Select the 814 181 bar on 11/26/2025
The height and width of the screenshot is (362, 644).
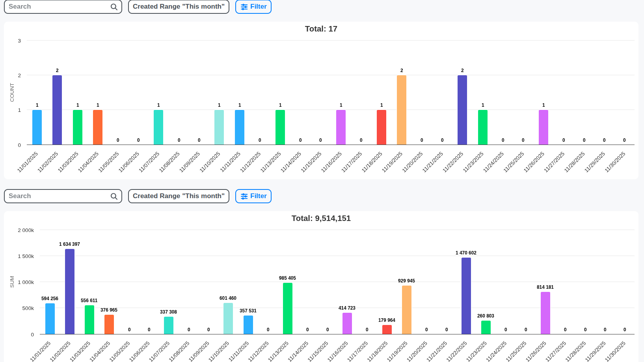tap(546, 313)
